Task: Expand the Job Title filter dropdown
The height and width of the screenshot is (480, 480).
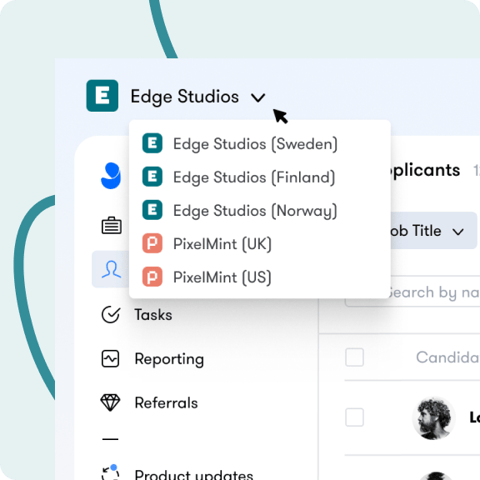Action: pos(434,231)
